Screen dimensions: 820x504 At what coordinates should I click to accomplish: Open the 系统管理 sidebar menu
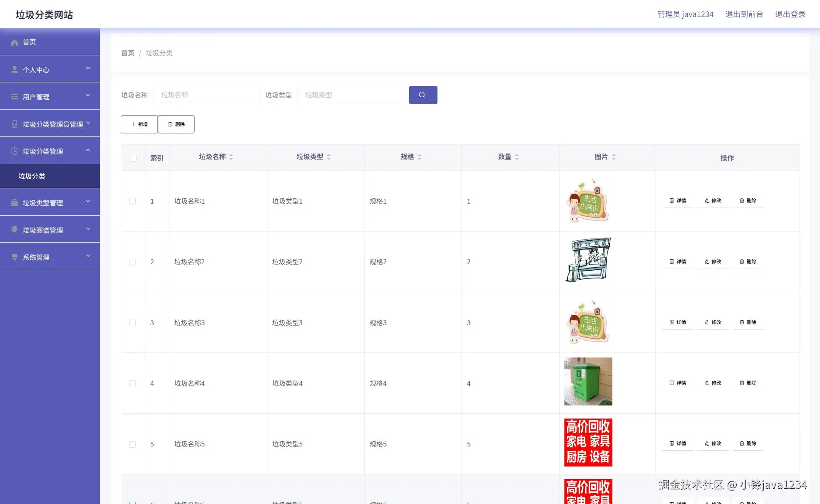[50, 257]
